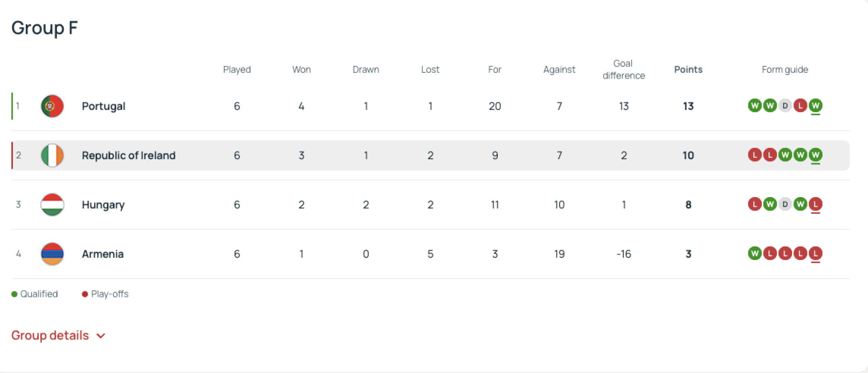Click the green Qualified legend dot
Screen dimensions: 868x373
click(x=14, y=294)
